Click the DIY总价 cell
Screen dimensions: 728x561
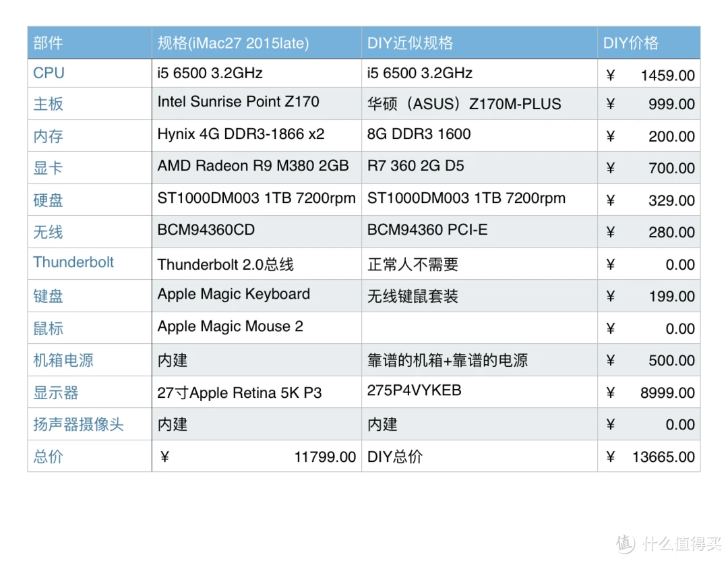(480, 456)
